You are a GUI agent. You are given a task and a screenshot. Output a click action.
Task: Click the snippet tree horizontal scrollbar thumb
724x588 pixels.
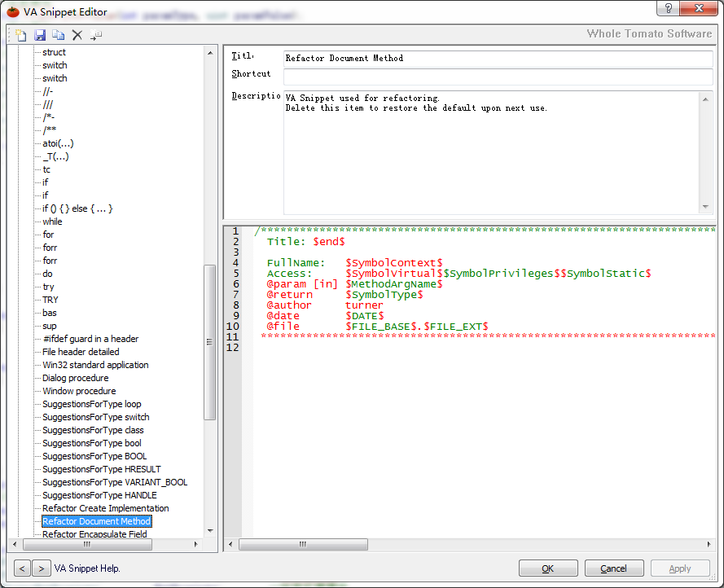tap(87, 544)
